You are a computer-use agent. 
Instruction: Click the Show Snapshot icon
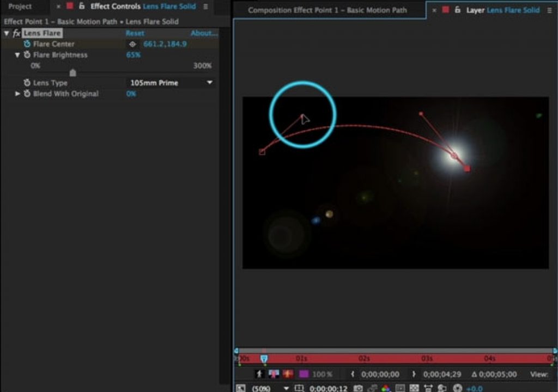372,388
